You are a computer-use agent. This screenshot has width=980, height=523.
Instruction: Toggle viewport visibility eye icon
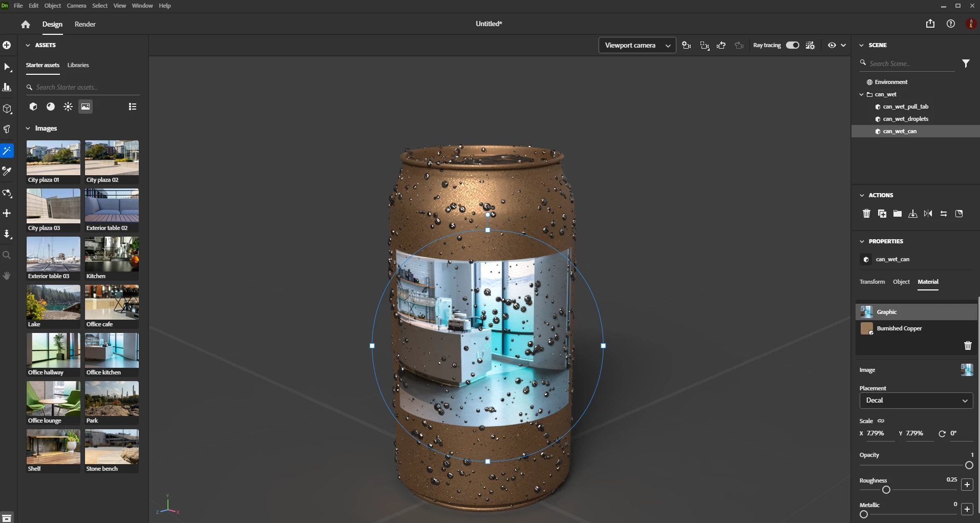click(x=832, y=45)
